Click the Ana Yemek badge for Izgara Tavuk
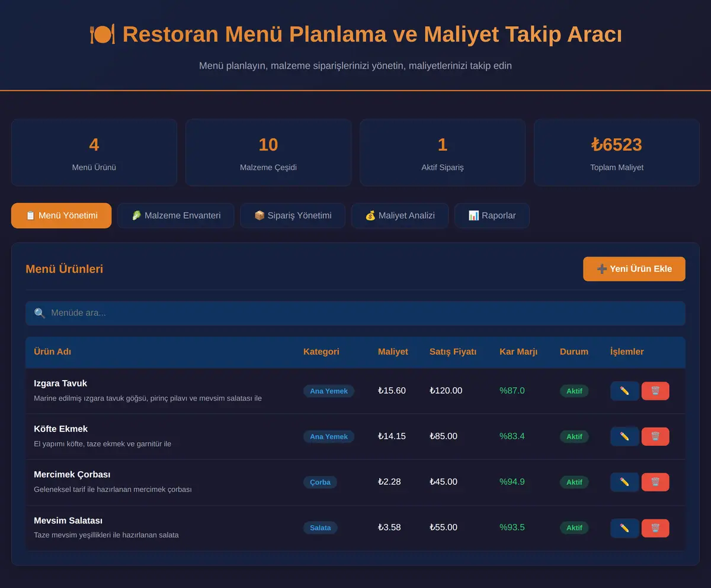Screen dimensions: 711x588 coord(329,391)
